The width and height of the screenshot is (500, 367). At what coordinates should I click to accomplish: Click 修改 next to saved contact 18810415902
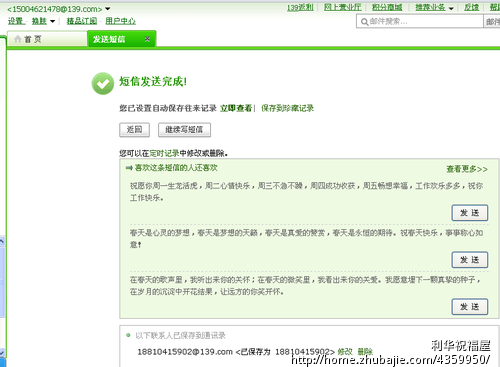tap(345, 352)
